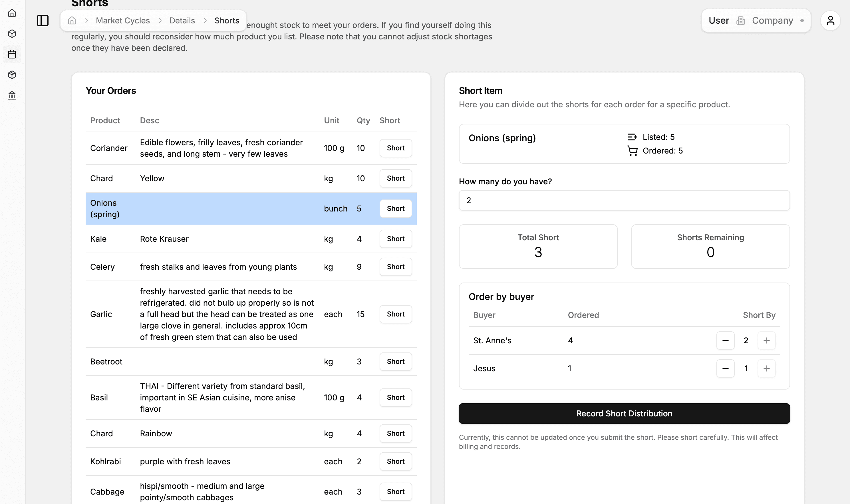This screenshot has height=504, width=850.
Task: Open the lower package icon in the sidebar
Action: tap(12, 75)
